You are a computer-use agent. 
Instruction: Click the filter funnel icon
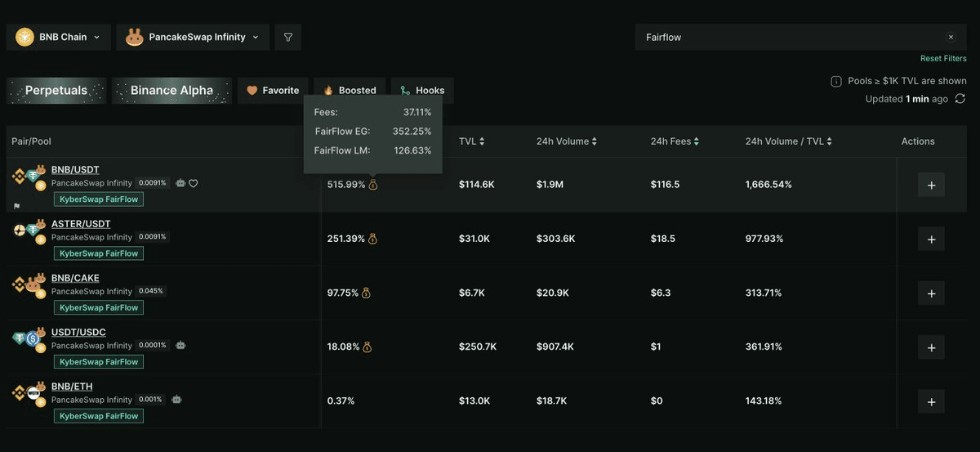pyautogui.click(x=287, y=37)
